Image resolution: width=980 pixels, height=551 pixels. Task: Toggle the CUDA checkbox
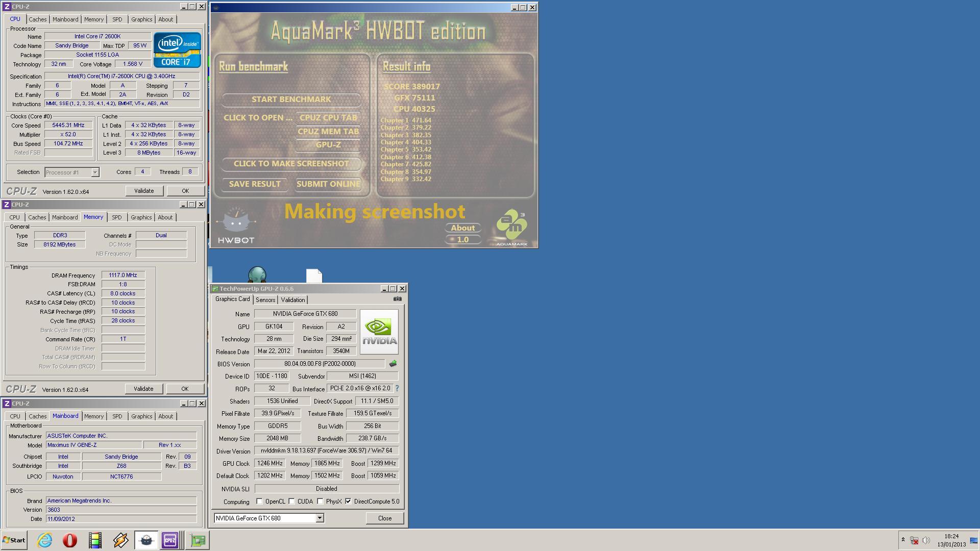291,502
